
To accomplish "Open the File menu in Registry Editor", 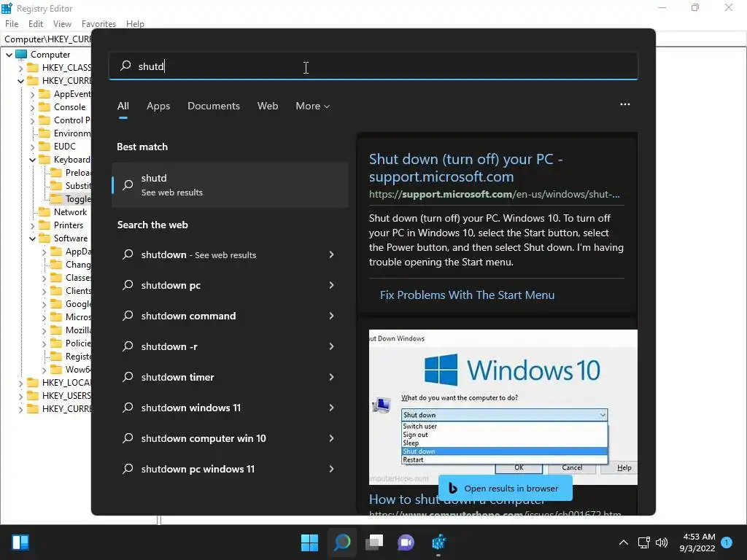I will click(x=12, y=24).
